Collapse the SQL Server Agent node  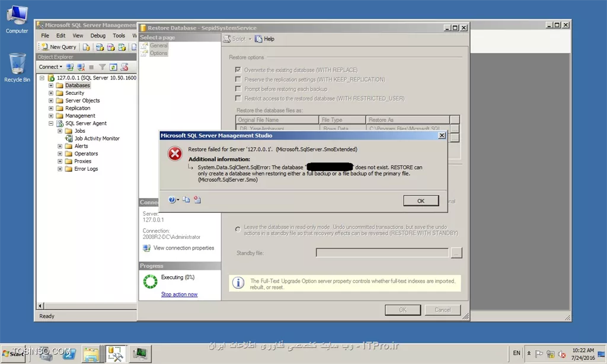click(51, 123)
